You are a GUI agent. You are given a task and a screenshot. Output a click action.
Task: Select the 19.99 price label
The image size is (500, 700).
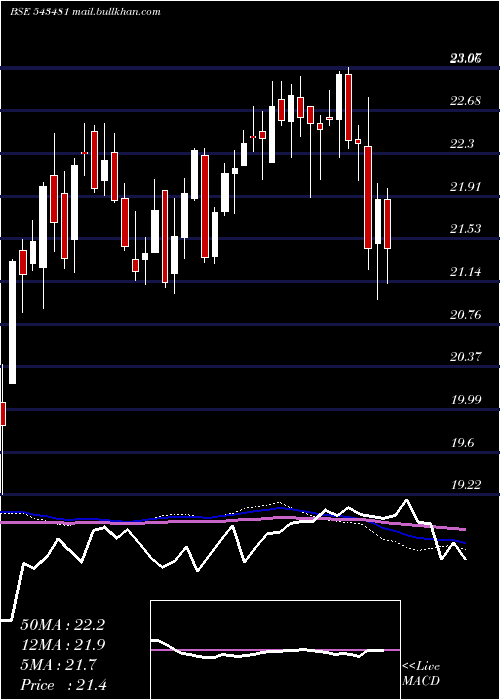(466, 400)
